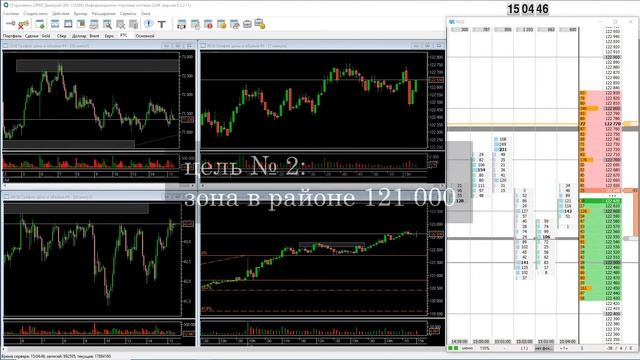Click the '<1>' stepper in order book status bar

pyautogui.click(x=564, y=348)
